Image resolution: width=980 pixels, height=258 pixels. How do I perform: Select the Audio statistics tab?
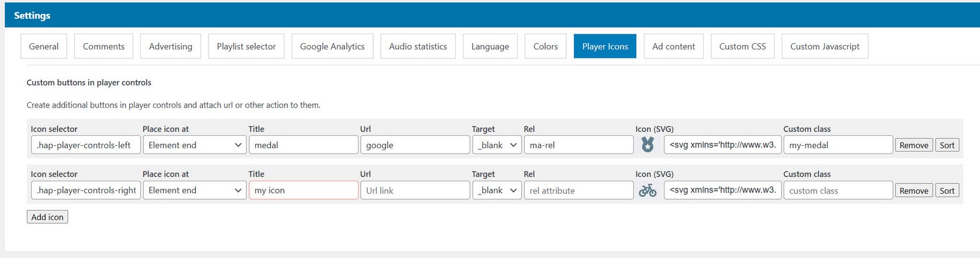[x=418, y=46]
